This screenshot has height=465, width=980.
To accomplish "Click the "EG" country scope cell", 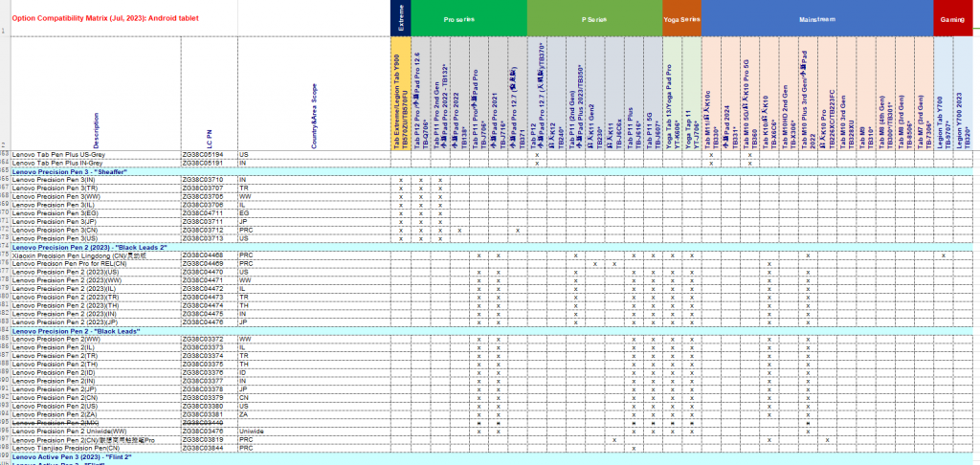I will pyautogui.click(x=314, y=213).
